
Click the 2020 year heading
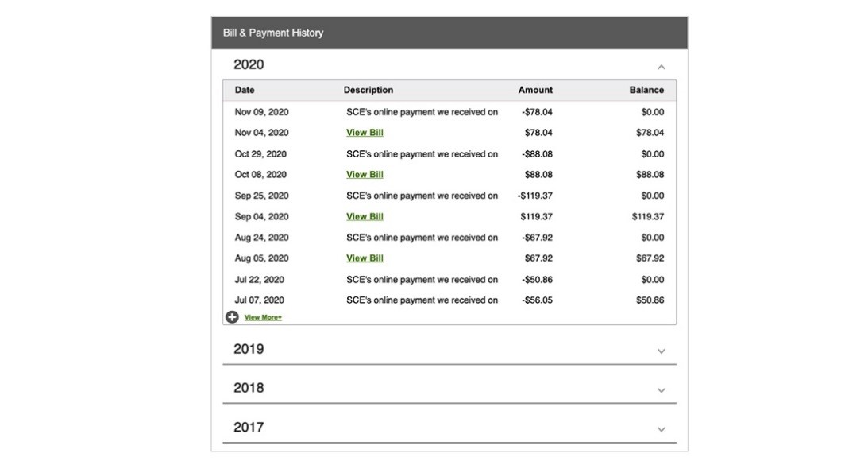click(x=249, y=65)
